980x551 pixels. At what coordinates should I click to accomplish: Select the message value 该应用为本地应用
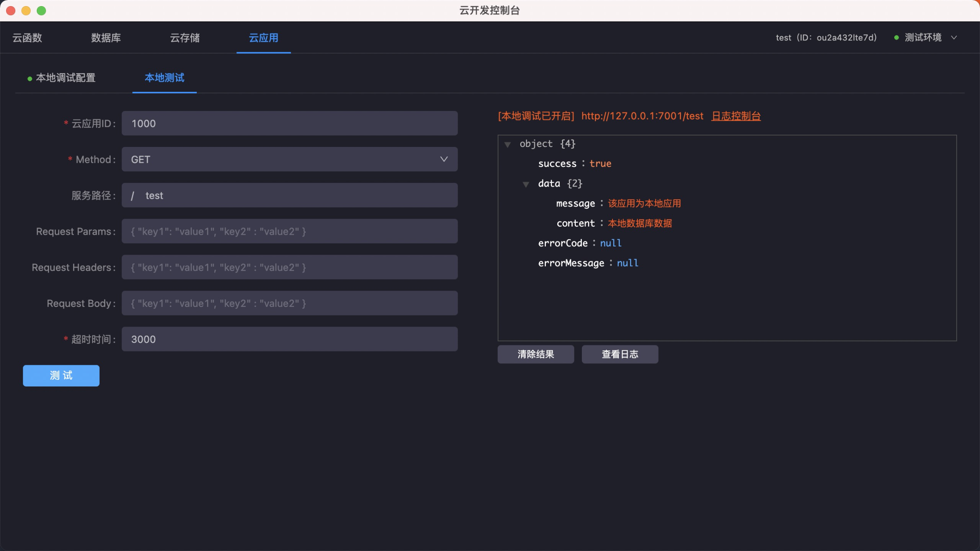644,203
